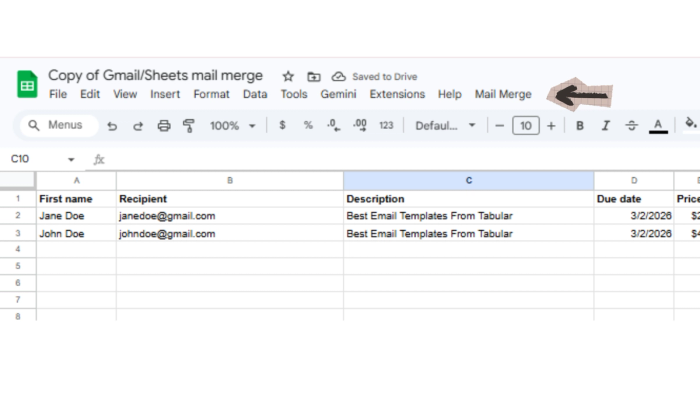The image size is (700, 394).
Task: Open the Mail Merge menu
Action: (x=503, y=94)
